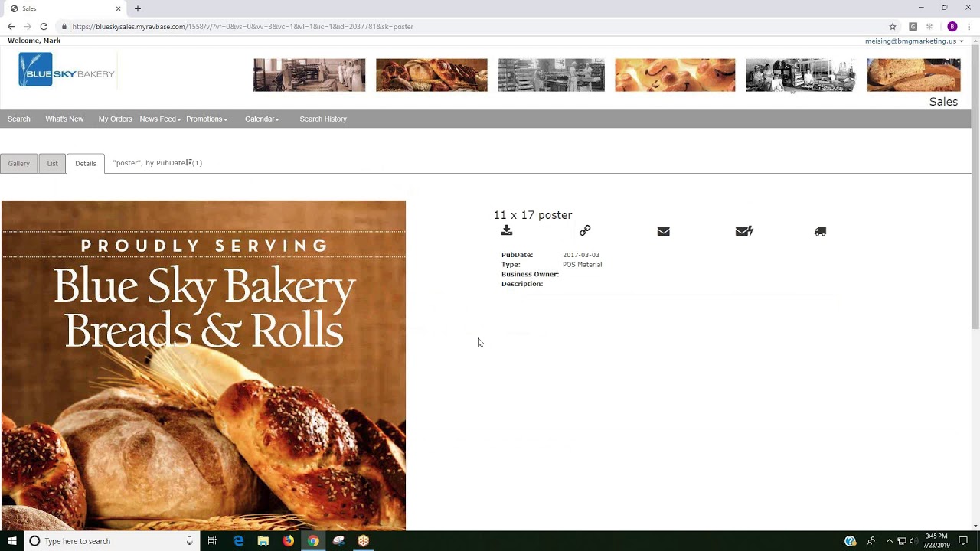Open Task View on the taskbar
Screen dimensions: 980x551
tap(212, 541)
